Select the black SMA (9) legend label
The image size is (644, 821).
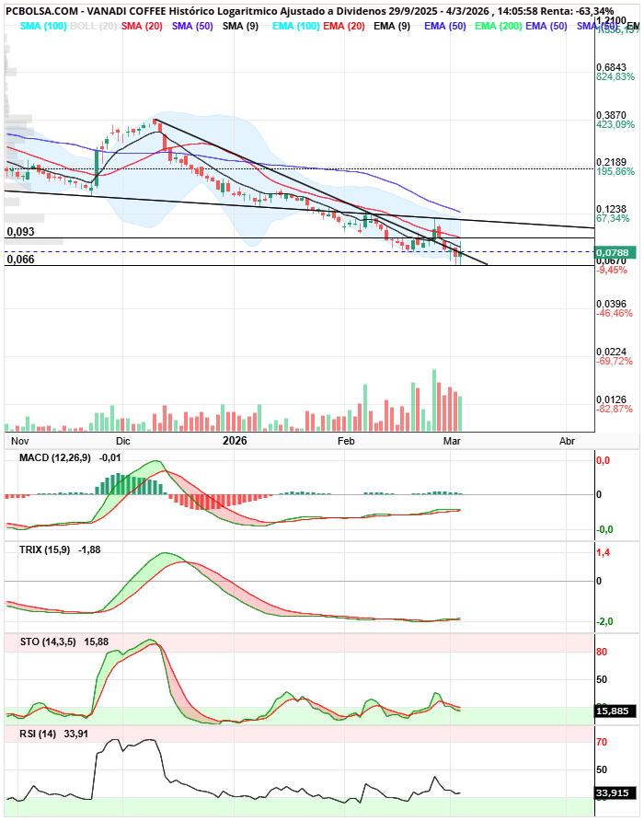pos(240,26)
